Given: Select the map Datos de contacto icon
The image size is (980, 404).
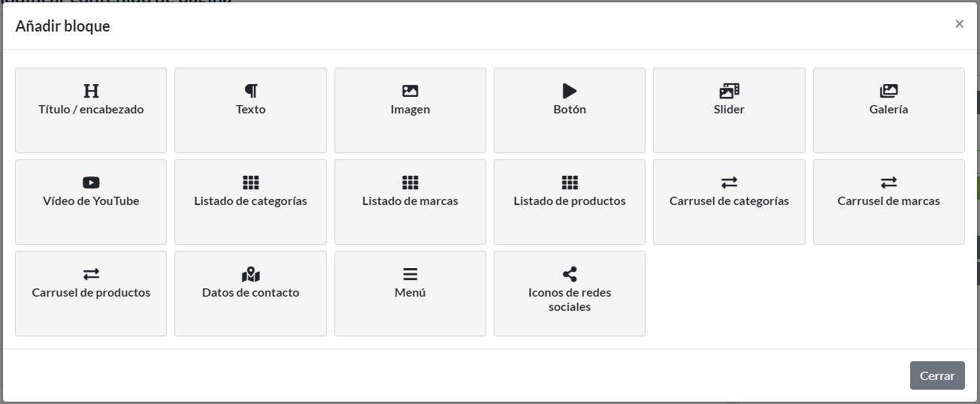Looking at the screenshot, I should (251, 274).
